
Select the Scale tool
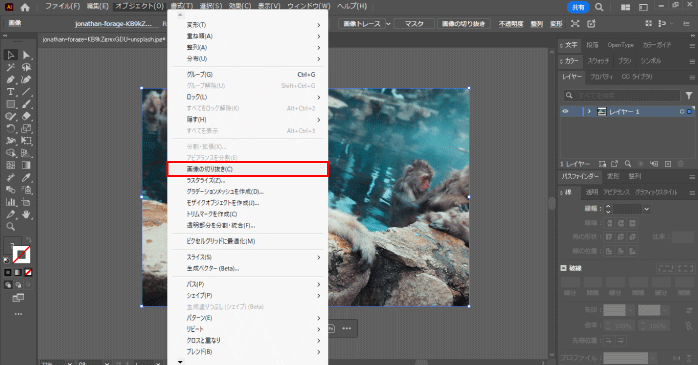(26, 129)
